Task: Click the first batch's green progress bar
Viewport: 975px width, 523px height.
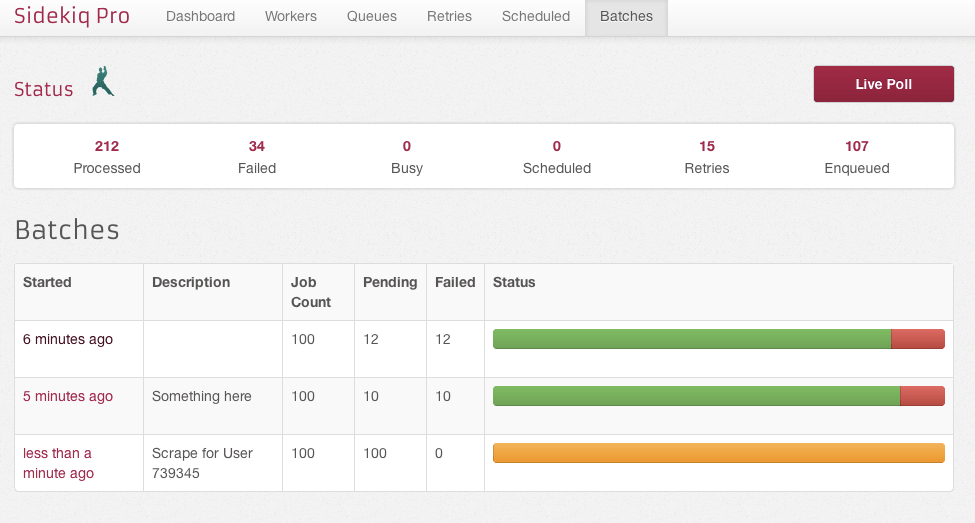Action: click(691, 339)
